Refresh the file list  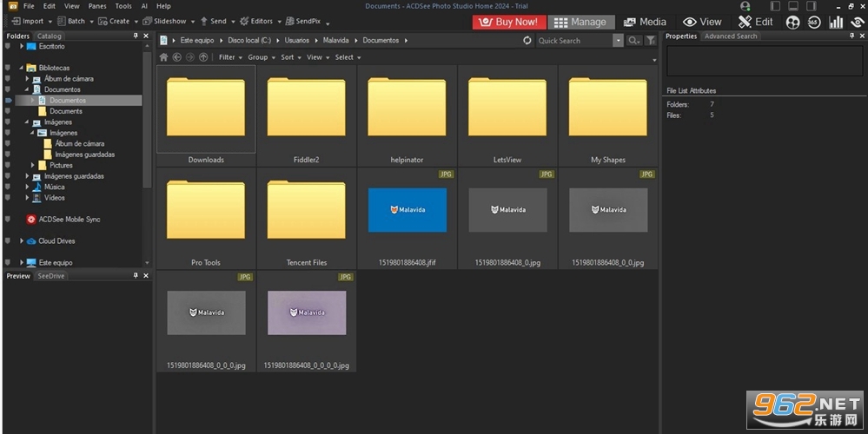[527, 40]
